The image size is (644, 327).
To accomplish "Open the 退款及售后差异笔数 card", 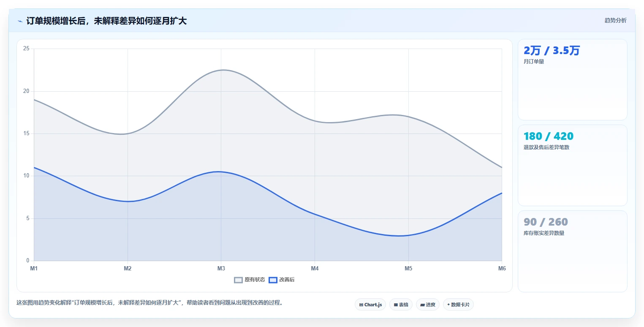I will [572, 165].
